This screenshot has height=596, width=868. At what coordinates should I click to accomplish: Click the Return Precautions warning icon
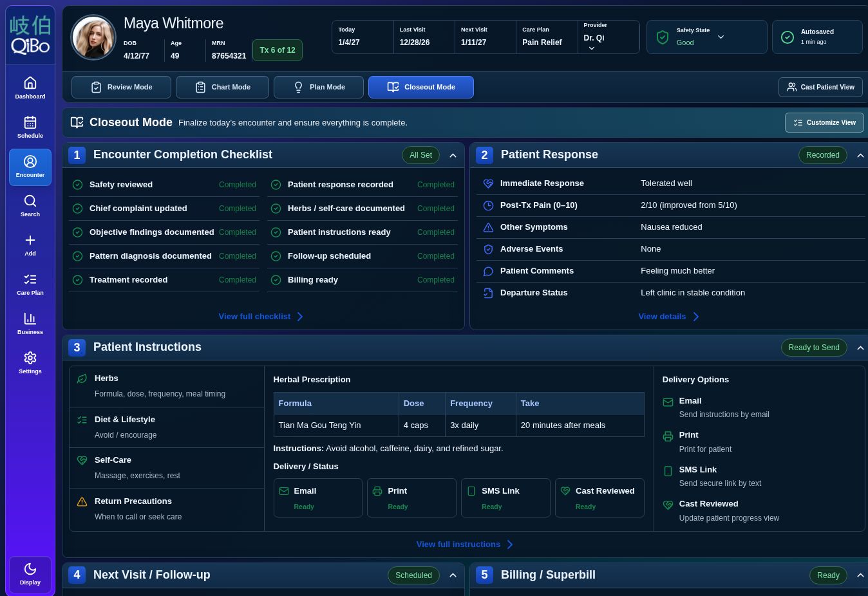pos(82,501)
